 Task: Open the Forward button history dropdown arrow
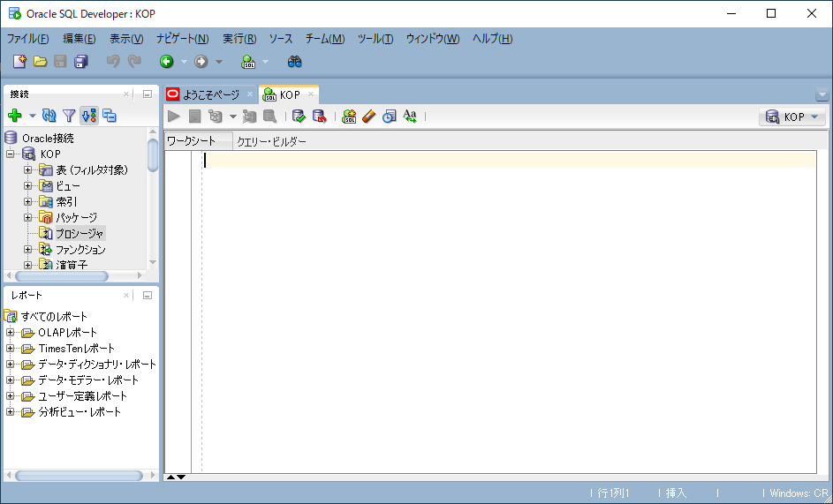[218, 62]
